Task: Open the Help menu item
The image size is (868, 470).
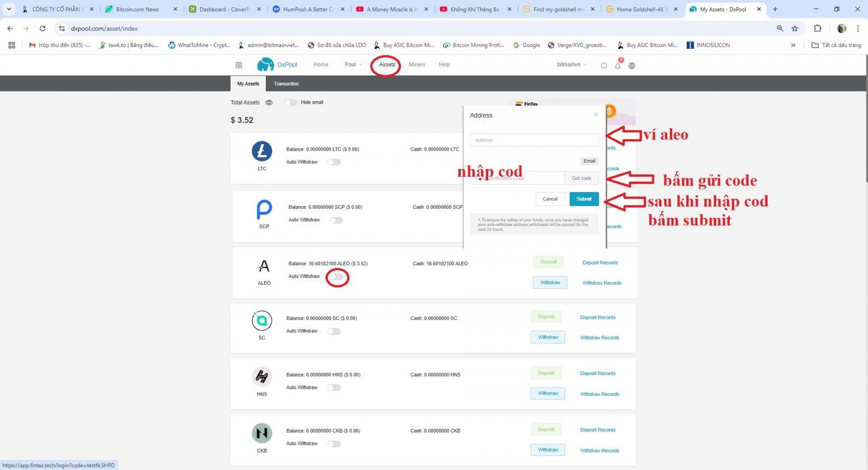Action: click(x=444, y=65)
